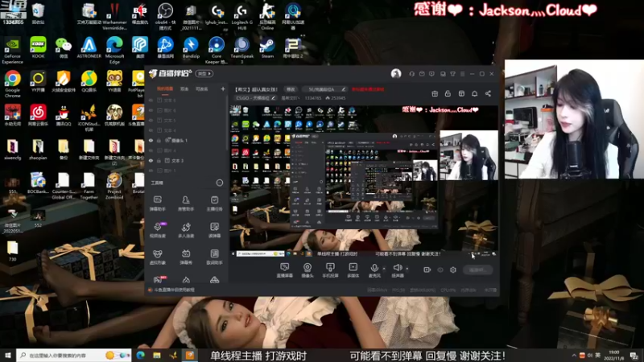Open File Explorer from the taskbar

pyautogui.click(x=157, y=355)
